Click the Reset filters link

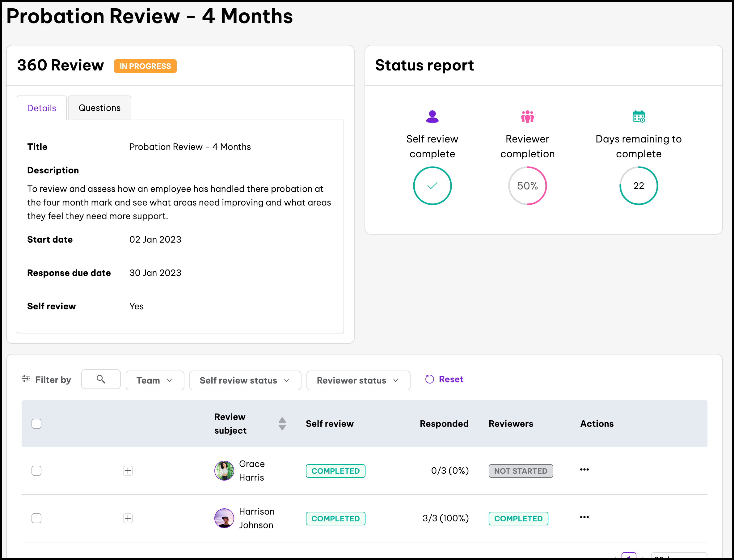coord(450,379)
